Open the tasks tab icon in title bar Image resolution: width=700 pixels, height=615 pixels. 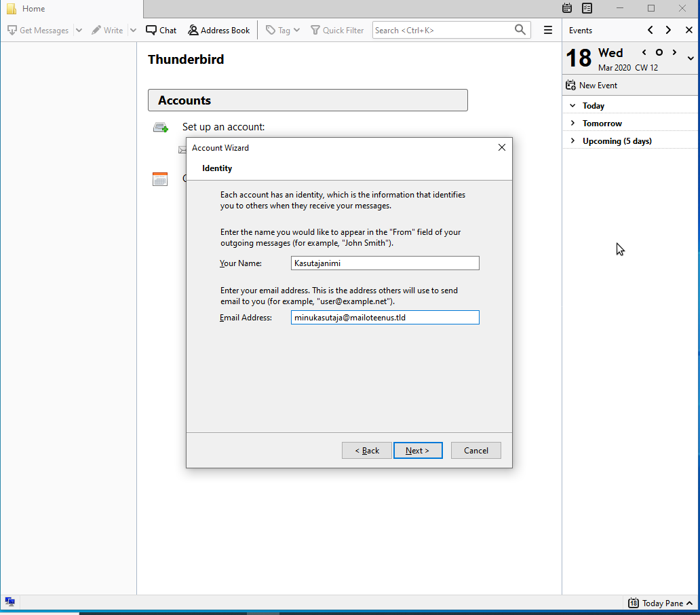tap(587, 8)
